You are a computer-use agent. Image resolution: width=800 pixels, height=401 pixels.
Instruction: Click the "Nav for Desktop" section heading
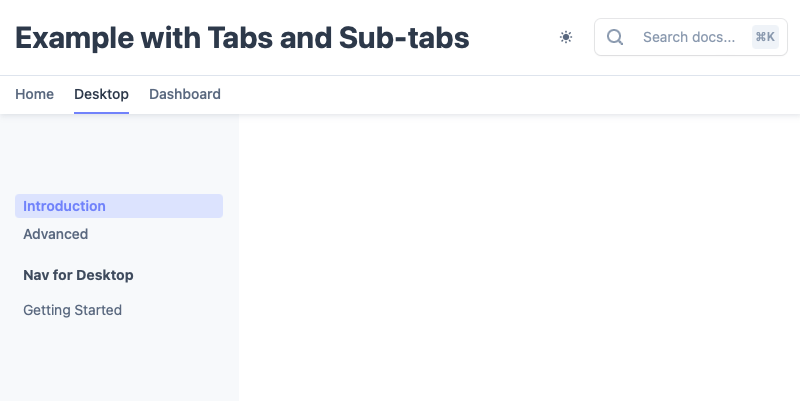(78, 275)
